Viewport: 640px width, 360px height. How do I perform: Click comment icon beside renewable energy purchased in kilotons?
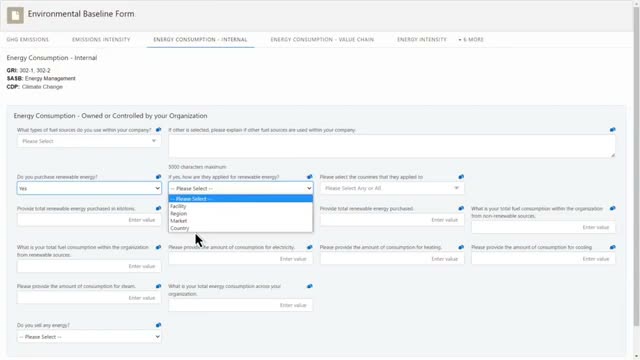(x=158, y=208)
